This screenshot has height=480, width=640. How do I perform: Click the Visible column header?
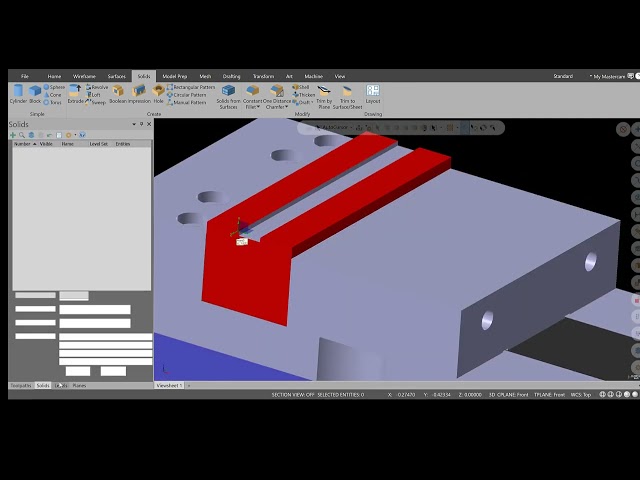46,144
